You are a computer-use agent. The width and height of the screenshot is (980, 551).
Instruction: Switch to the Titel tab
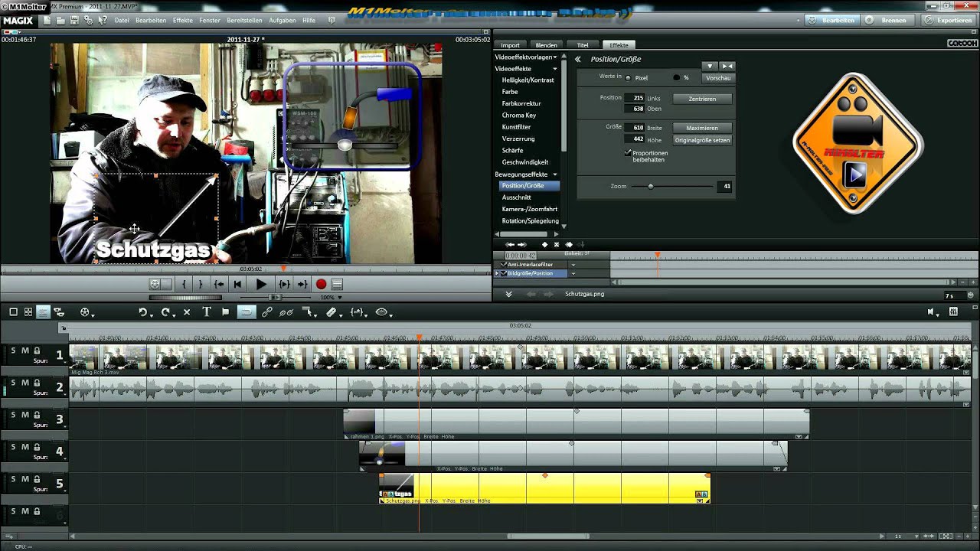pos(583,45)
